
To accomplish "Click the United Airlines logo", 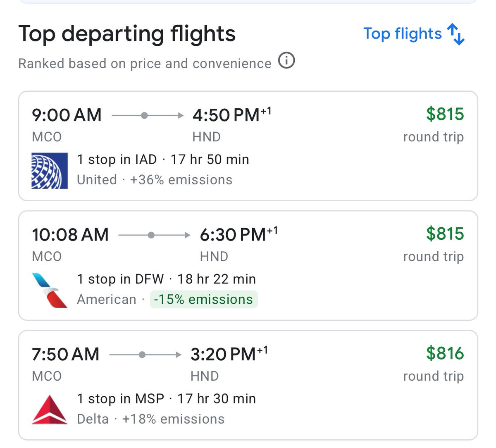I will pos(50,171).
